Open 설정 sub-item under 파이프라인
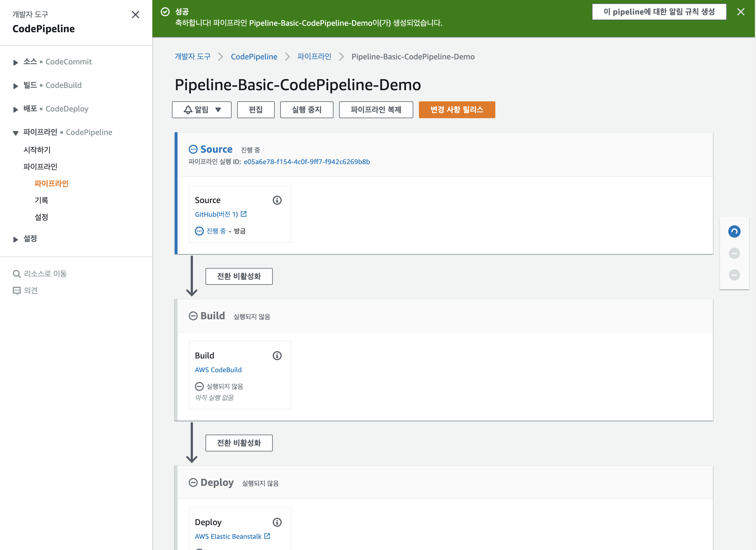Image resolution: width=756 pixels, height=550 pixels. 41,217
